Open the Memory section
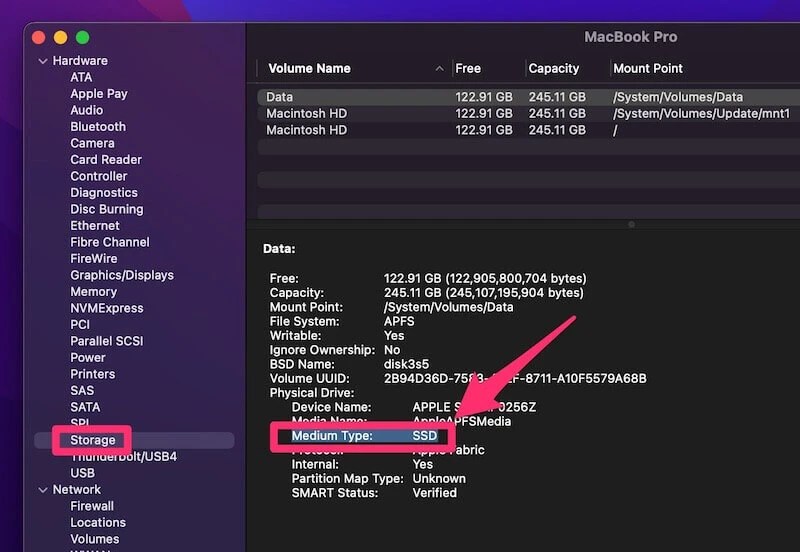 coord(93,292)
